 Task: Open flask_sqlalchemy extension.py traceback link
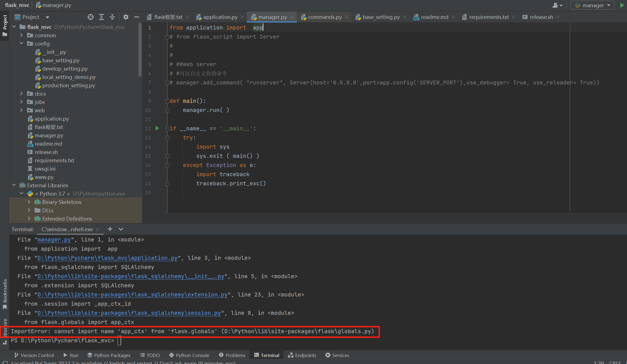[132, 295]
